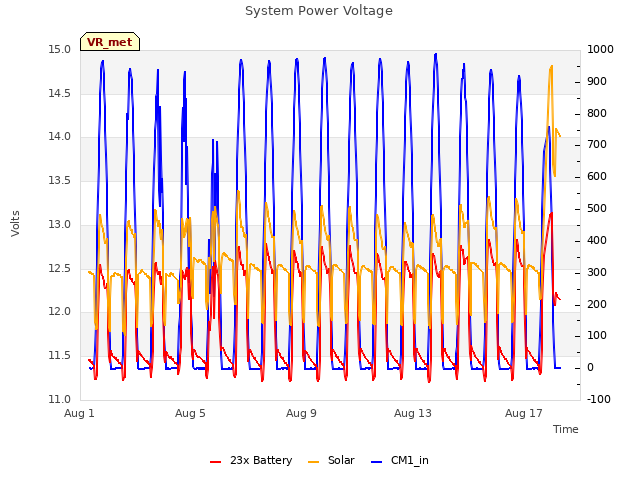Screen dimensions: 640x480
Task: Click the red 23x Battery legend swatch
Action: point(215,462)
